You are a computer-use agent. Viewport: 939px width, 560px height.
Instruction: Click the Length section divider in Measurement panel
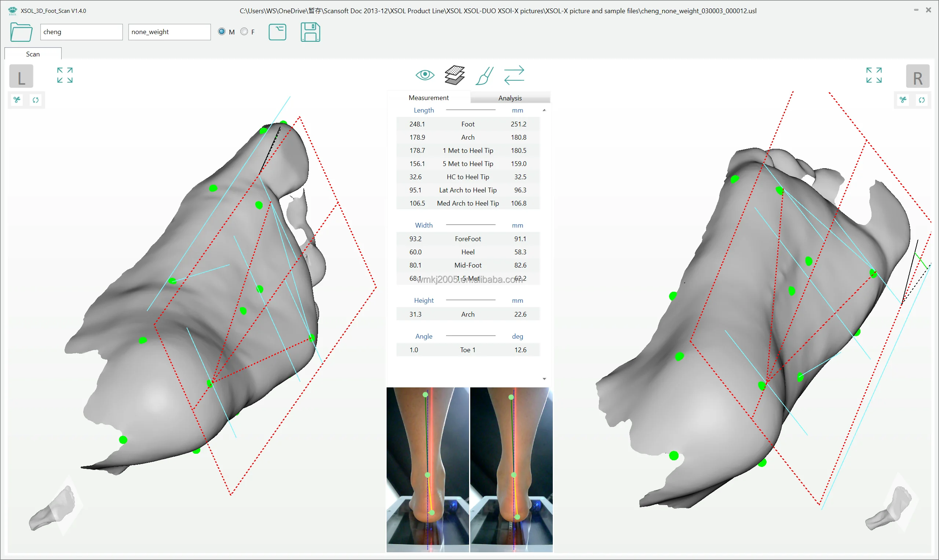471,110
